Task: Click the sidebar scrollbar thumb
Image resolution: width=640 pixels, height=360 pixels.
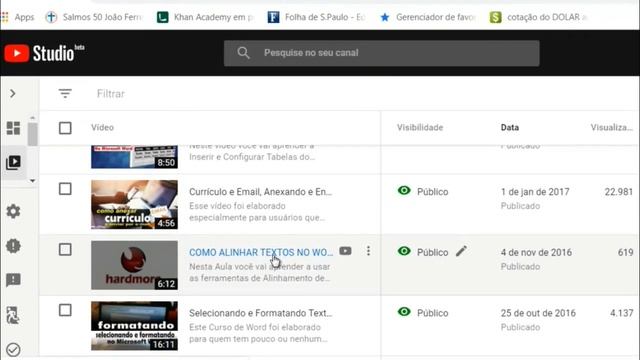Action: pos(33,134)
